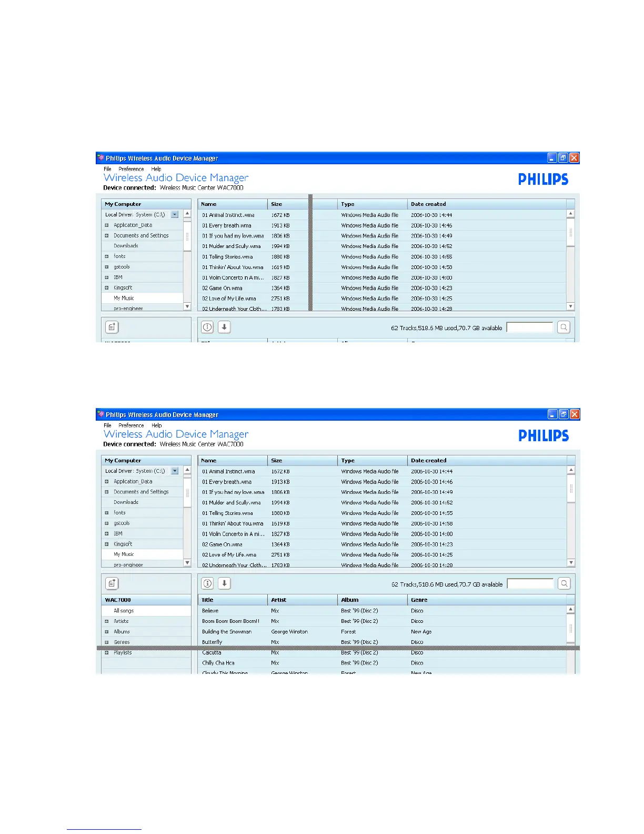Expand the gstools folder in the upper window
Screen dimensions: 644x834
click(107, 267)
